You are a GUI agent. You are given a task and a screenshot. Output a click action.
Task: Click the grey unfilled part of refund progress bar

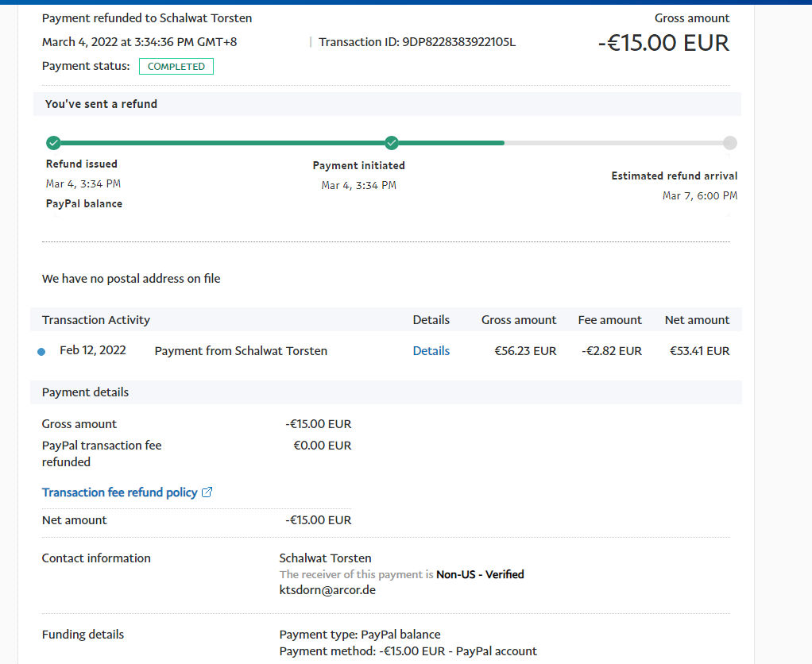click(x=612, y=143)
